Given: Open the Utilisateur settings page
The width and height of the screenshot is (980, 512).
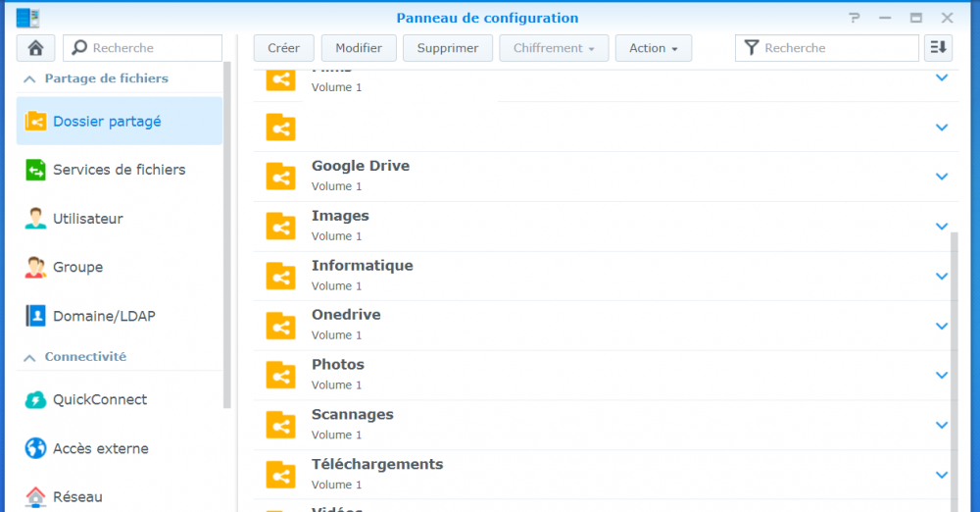Looking at the screenshot, I should 88,219.
